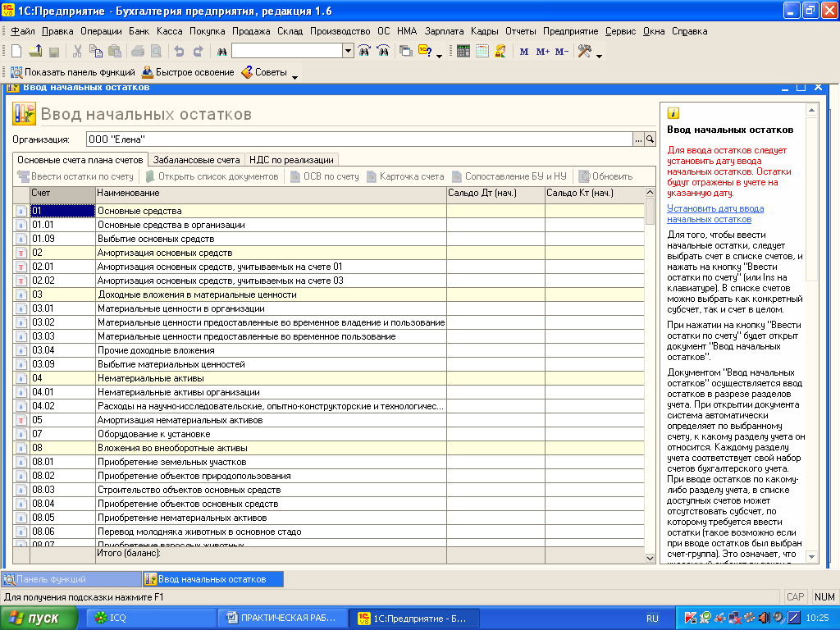Image resolution: width=840 pixels, height=630 pixels.
Task: Click the user lock icon in toolbar
Action: (500, 52)
